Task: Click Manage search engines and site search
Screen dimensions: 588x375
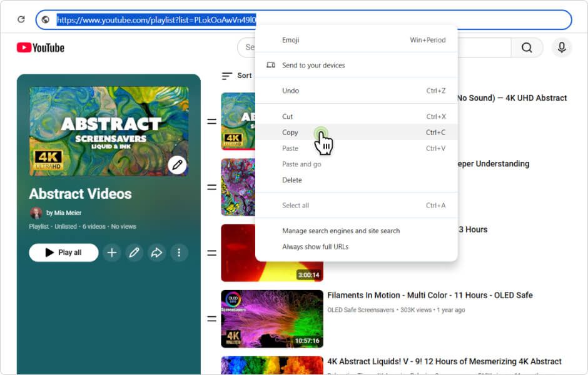Action: tap(340, 231)
